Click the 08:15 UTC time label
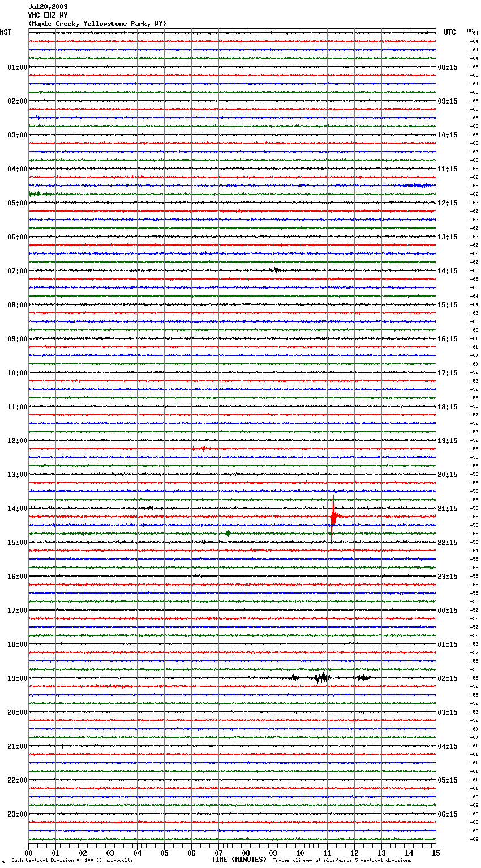The width and height of the screenshot is (481, 868). [448, 67]
